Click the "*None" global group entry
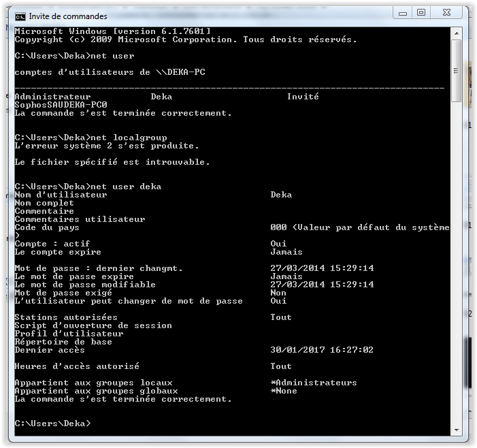 (284, 391)
